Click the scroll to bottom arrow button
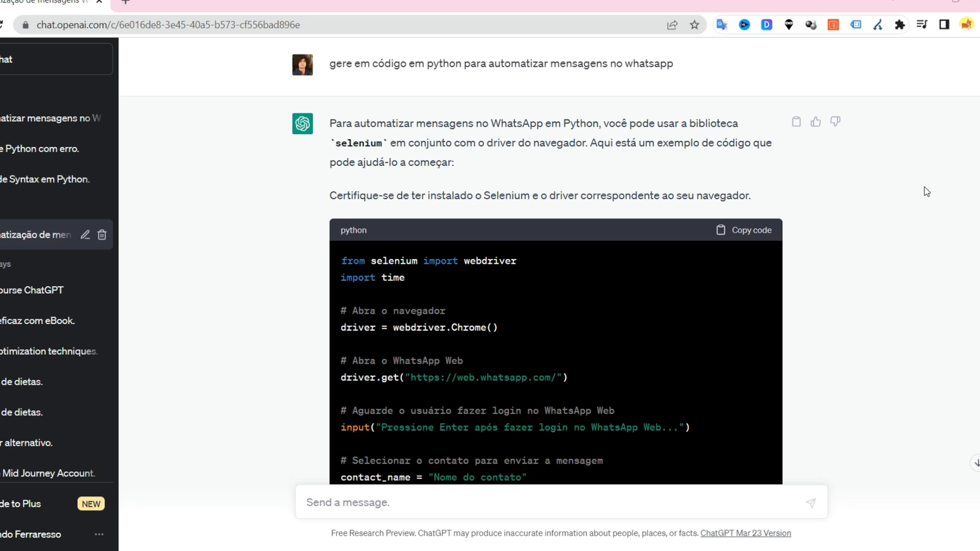Viewport: 980px width, 551px height. pos(976,463)
